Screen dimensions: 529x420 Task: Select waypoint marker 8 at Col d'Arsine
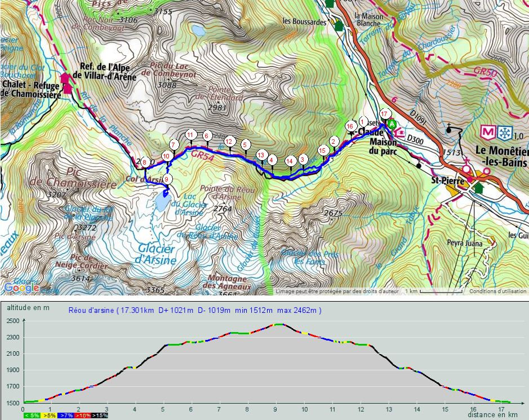click(x=145, y=162)
